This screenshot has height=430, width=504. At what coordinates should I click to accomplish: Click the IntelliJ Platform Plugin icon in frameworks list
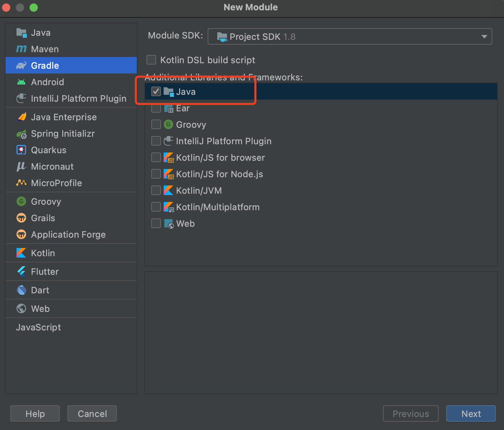click(x=168, y=141)
